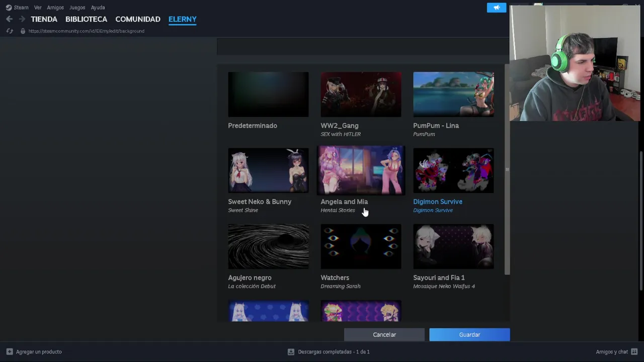
Task: Reload the page with refresh icon
Action: point(9,31)
